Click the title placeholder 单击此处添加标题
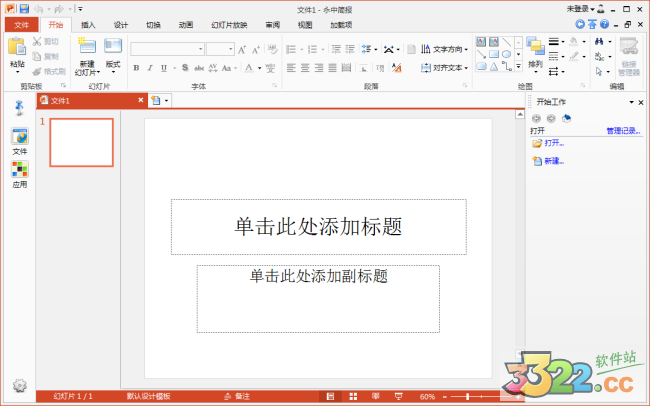Viewport: 650px width, 406px height. pyautogui.click(x=318, y=227)
